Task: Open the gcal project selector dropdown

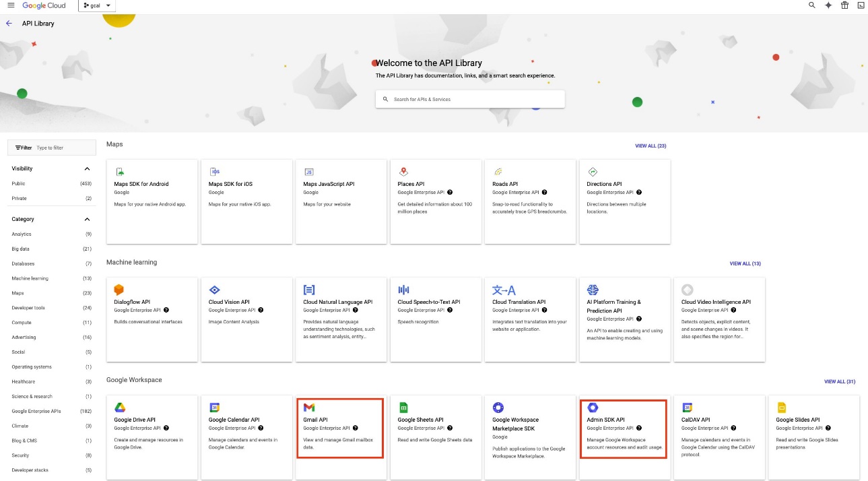Action: 97,5
